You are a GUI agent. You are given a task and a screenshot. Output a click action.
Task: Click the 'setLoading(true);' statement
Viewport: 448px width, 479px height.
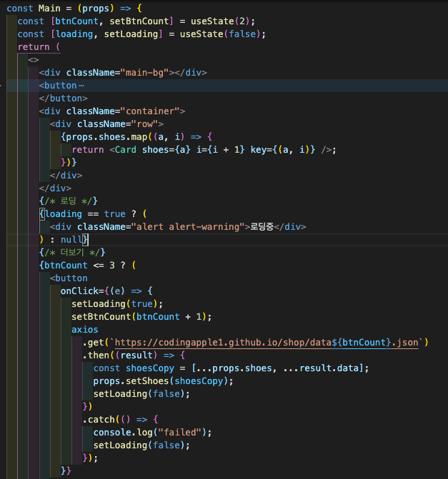click(x=117, y=304)
